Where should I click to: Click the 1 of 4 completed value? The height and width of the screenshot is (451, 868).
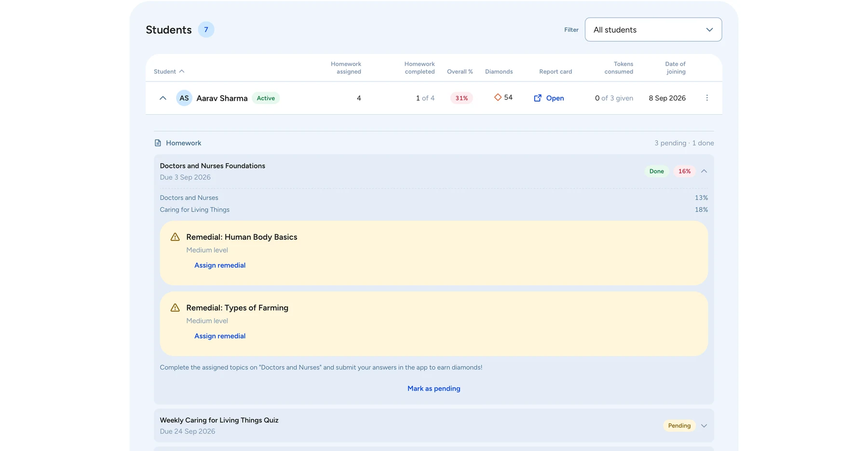click(425, 98)
